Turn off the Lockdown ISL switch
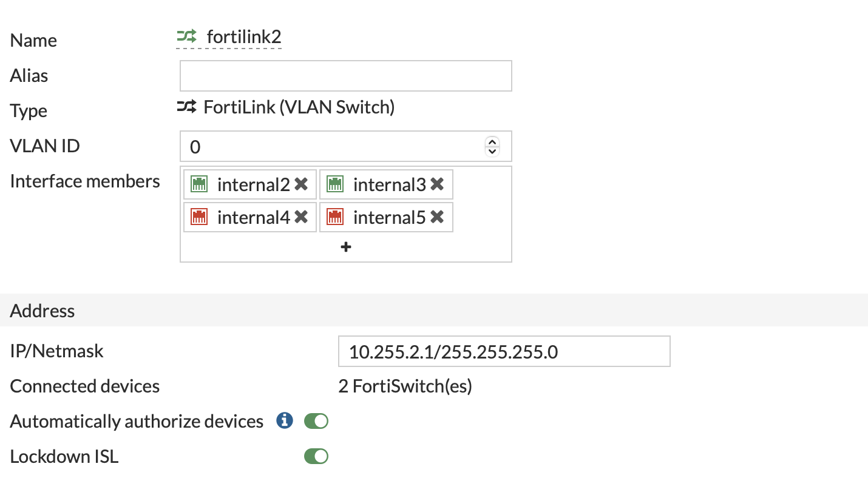Viewport: 868px width, 495px height. 316,456
